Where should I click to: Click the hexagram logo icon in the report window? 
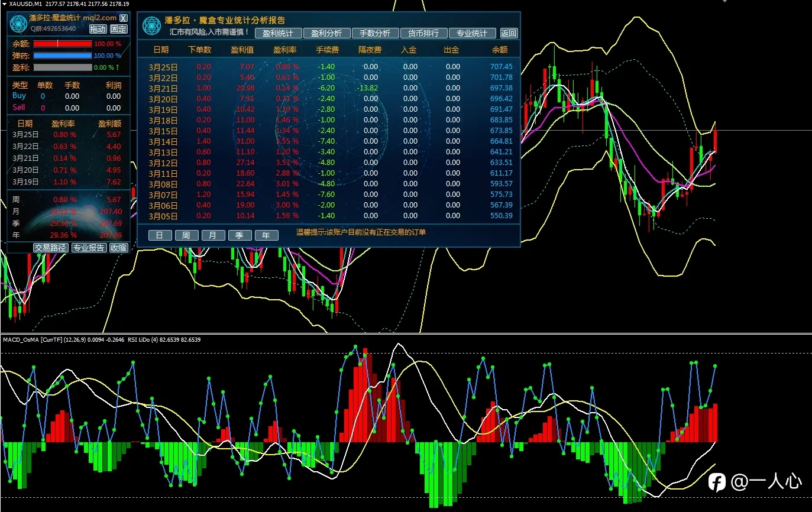point(153,26)
